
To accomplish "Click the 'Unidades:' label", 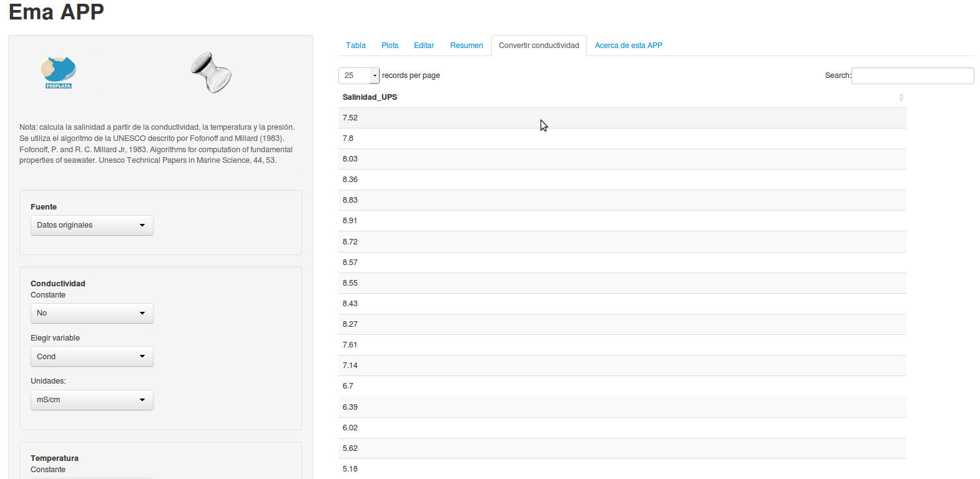I will [48, 381].
